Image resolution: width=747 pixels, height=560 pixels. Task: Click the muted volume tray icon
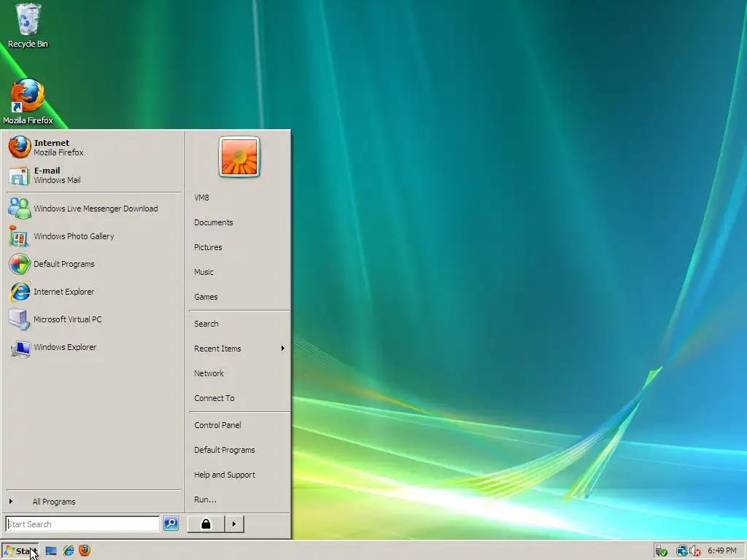click(694, 551)
